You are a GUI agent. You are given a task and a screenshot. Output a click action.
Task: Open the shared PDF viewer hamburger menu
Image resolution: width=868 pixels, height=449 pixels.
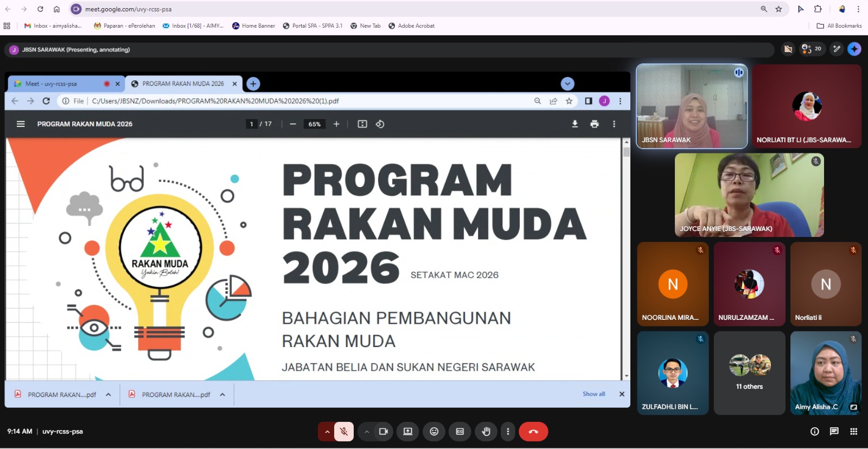click(21, 124)
